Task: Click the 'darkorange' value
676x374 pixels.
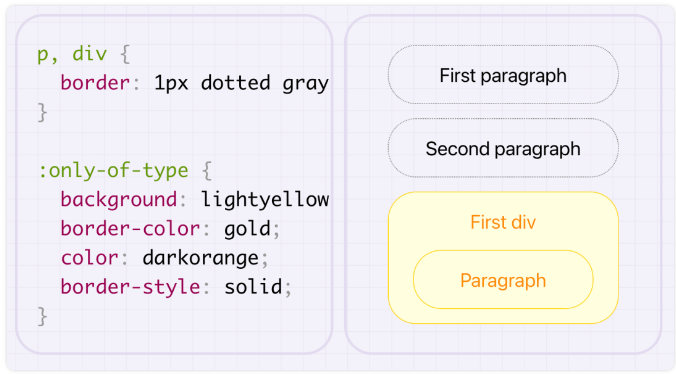Action: click(x=200, y=258)
